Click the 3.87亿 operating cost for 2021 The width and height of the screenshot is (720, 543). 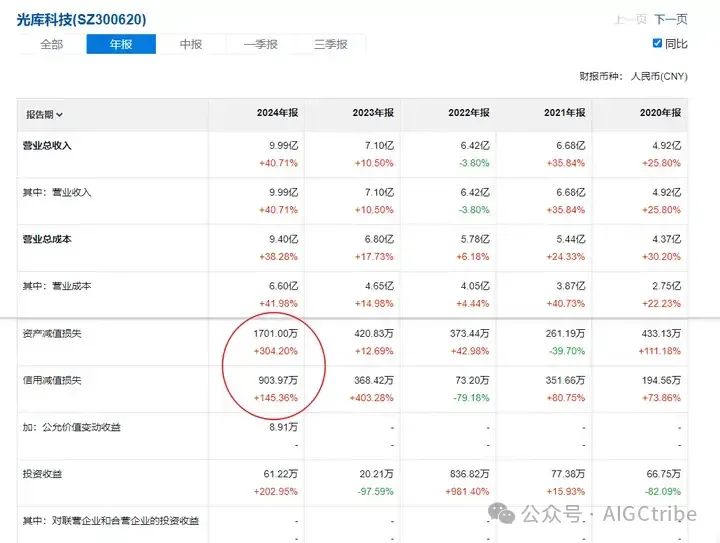click(571, 286)
